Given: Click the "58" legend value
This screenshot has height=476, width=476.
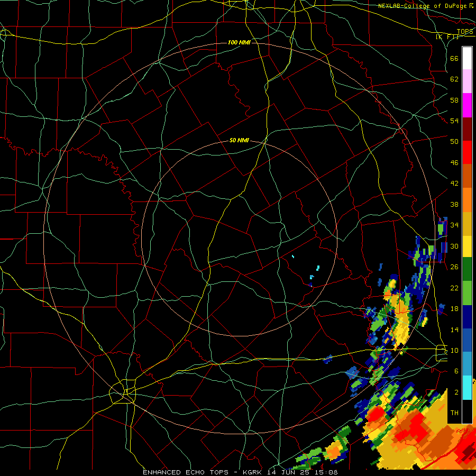Looking at the screenshot, I should [x=454, y=100].
